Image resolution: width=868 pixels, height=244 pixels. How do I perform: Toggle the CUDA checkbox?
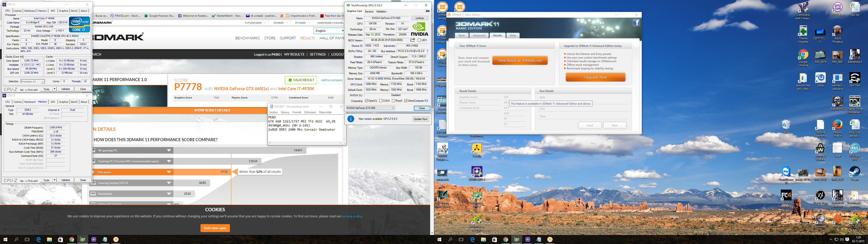tap(380, 101)
